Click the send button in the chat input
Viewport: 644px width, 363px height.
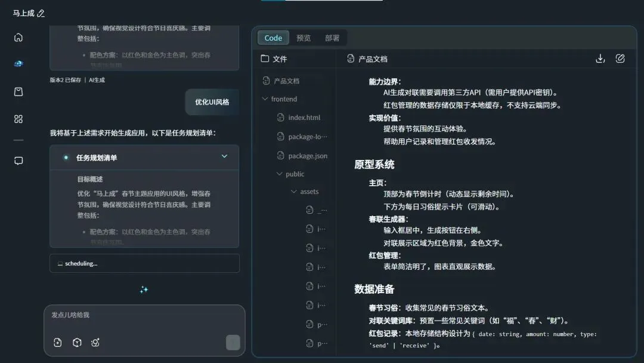click(x=233, y=343)
